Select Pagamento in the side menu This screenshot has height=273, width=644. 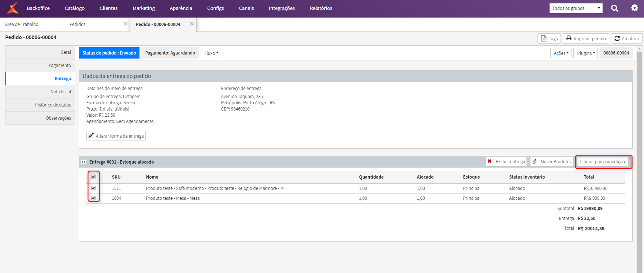click(x=40, y=66)
